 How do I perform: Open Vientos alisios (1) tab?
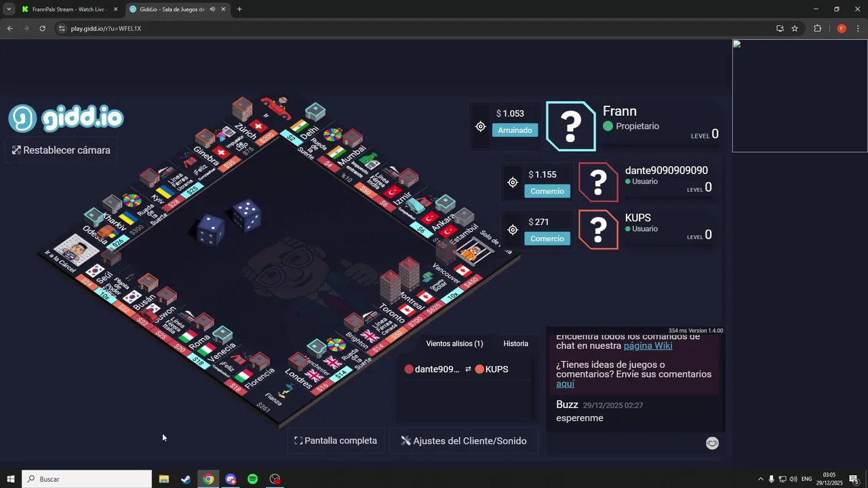pyautogui.click(x=454, y=344)
